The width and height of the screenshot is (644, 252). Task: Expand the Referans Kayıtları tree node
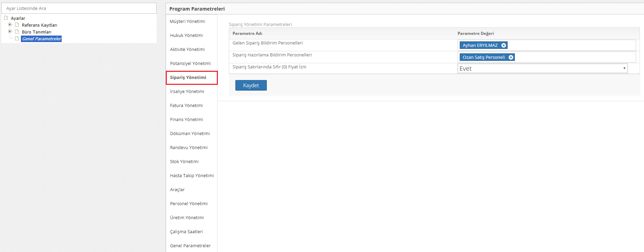point(10,25)
